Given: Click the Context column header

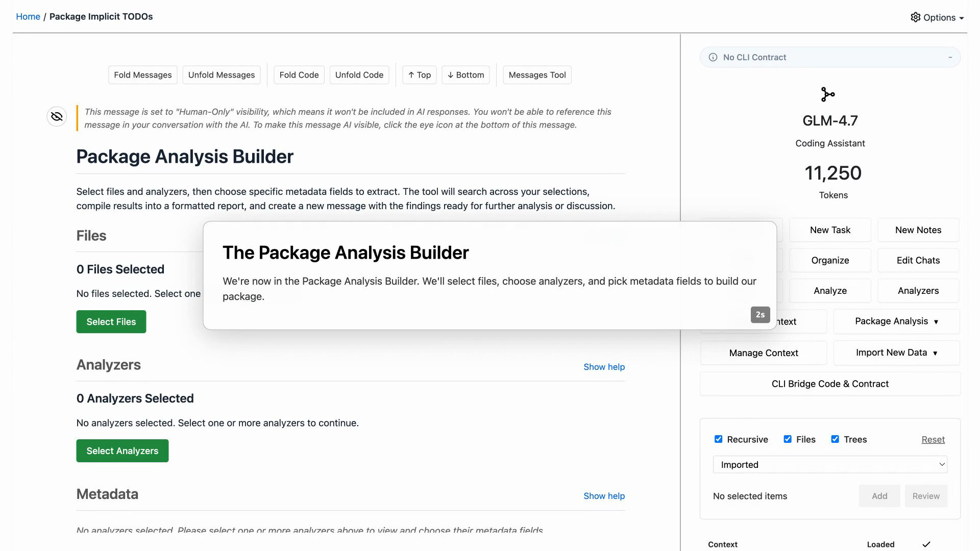Looking at the screenshot, I should pos(723,544).
